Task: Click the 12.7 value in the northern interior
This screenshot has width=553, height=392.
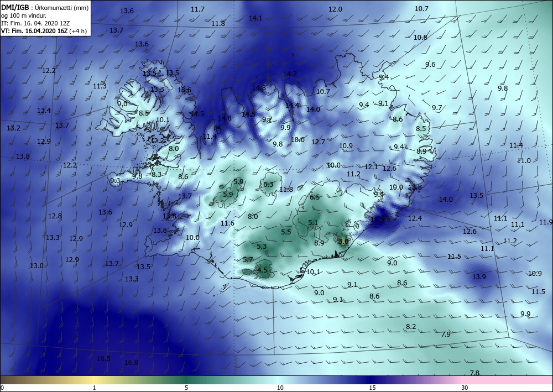Action: coord(318,142)
